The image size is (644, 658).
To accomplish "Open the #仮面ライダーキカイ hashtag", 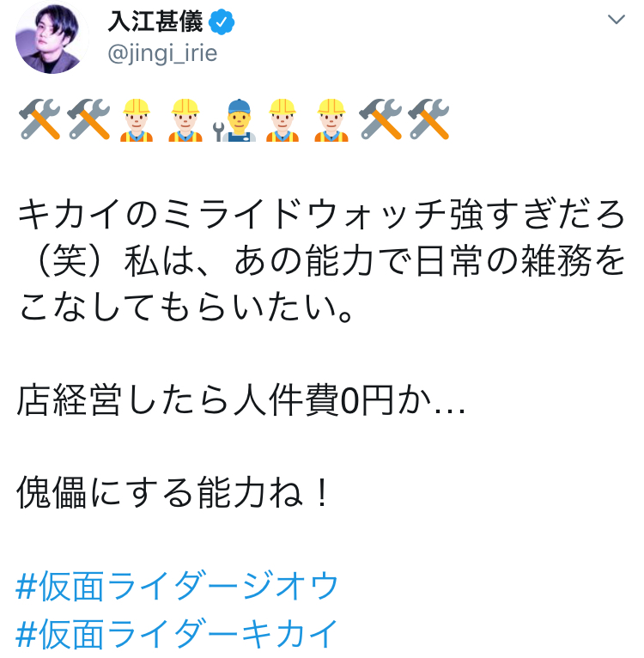I will coord(176,633).
